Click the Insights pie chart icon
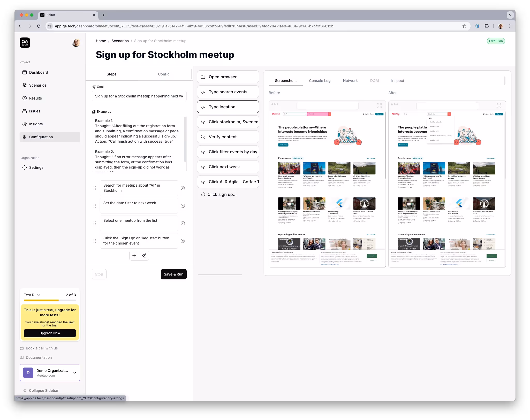This screenshot has height=420, width=530. pos(25,124)
